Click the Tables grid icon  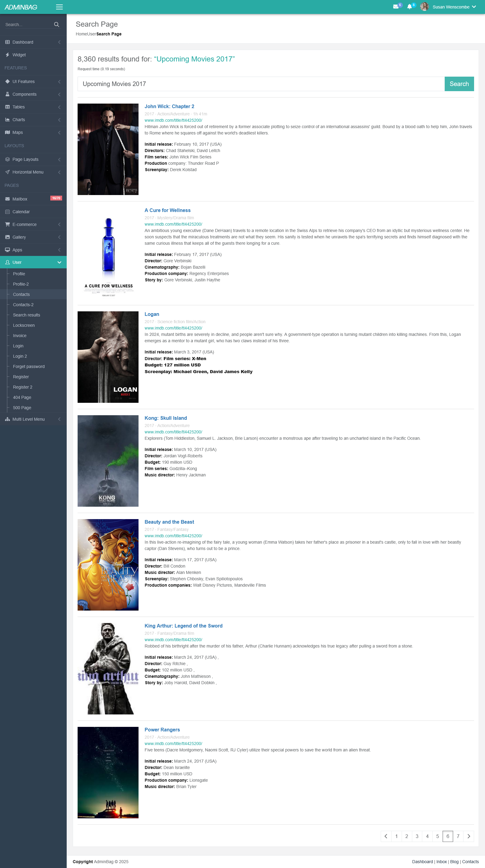[x=7, y=107]
